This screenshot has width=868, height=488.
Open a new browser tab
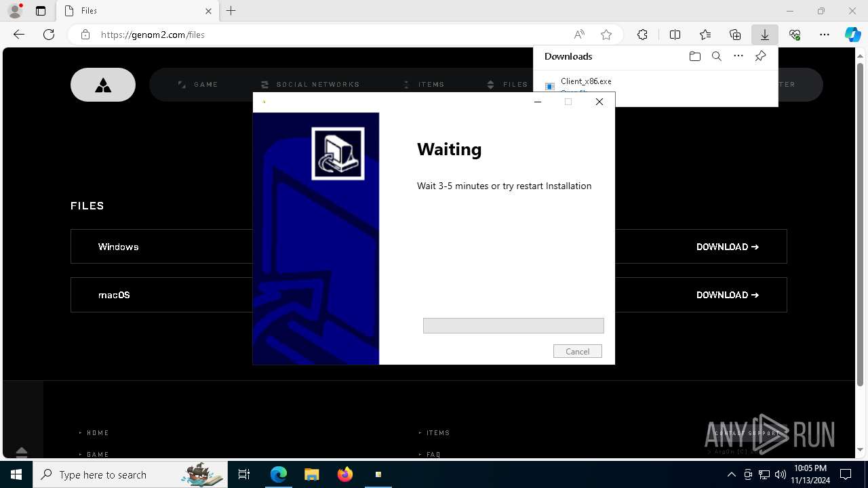point(231,11)
